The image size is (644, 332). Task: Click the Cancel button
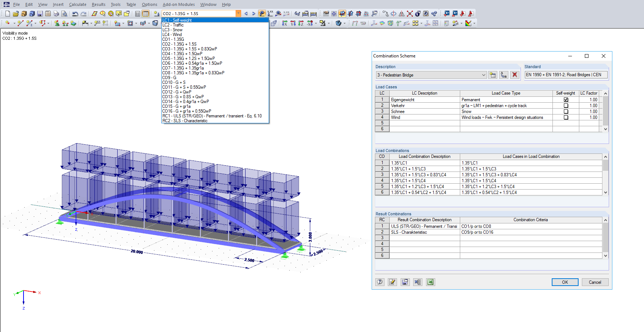(595, 282)
